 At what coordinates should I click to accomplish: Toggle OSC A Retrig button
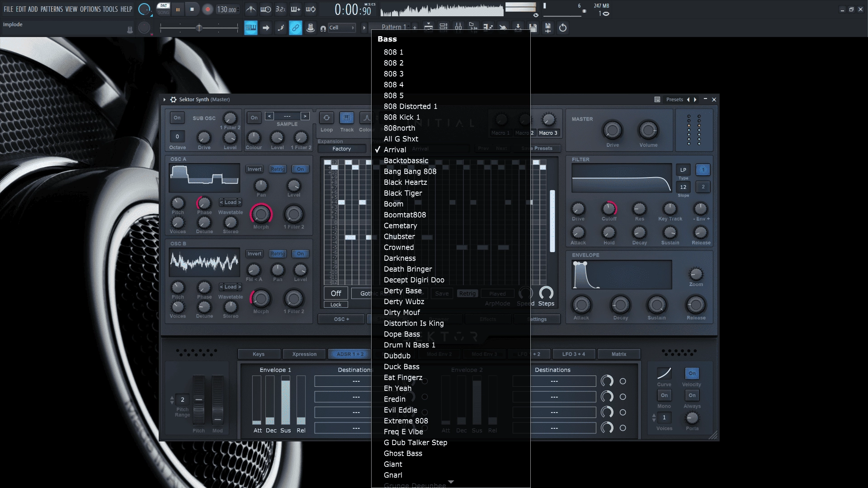pyautogui.click(x=278, y=169)
